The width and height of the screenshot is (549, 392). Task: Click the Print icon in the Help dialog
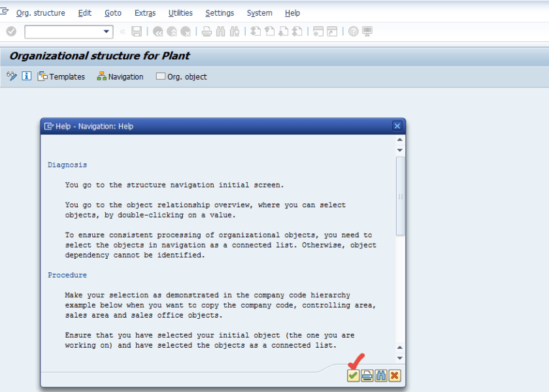point(367,376)
